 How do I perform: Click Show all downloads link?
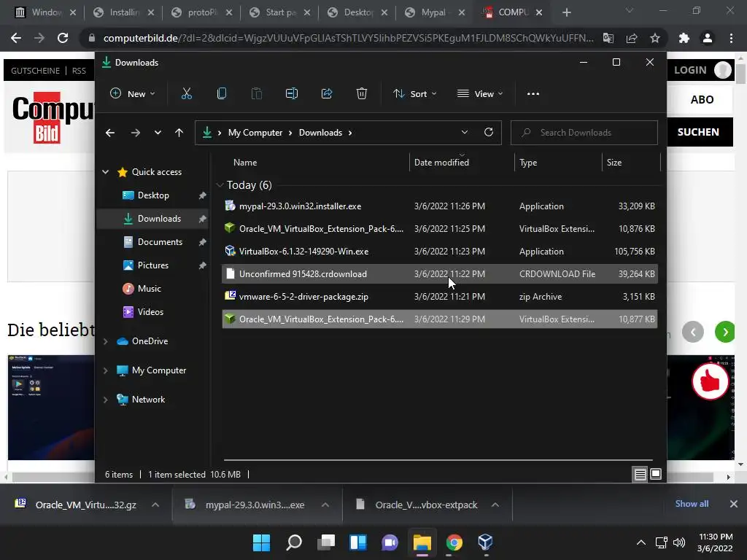click(x=692, y=504)
